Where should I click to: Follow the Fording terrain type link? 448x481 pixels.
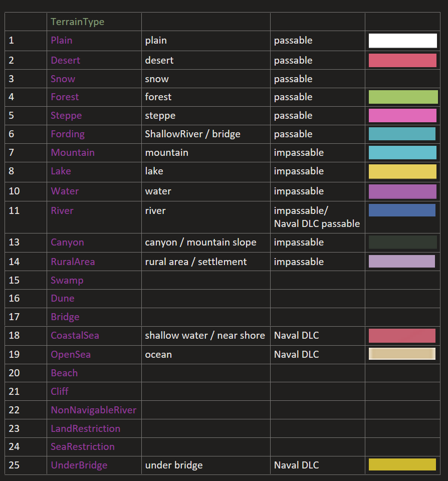[x=67, y=134]
